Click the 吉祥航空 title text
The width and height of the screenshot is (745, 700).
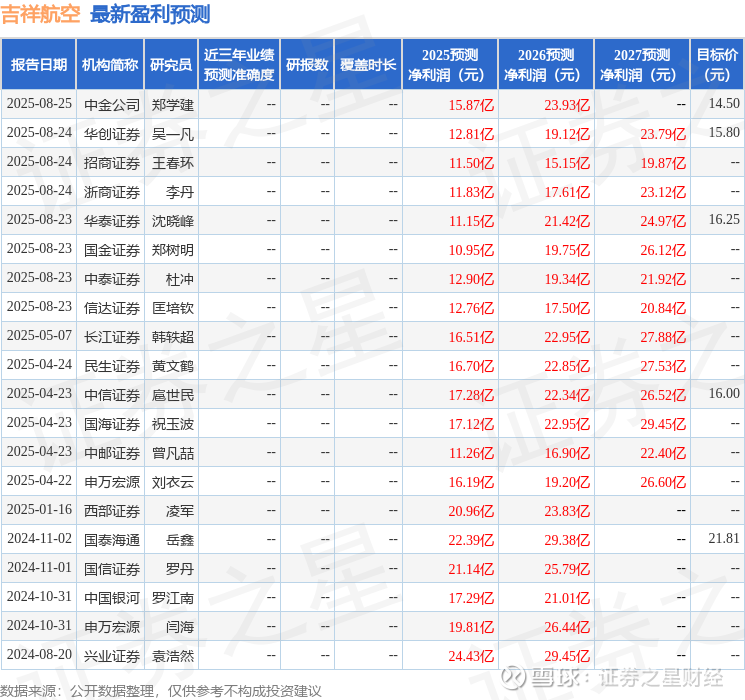coord(40,14)
